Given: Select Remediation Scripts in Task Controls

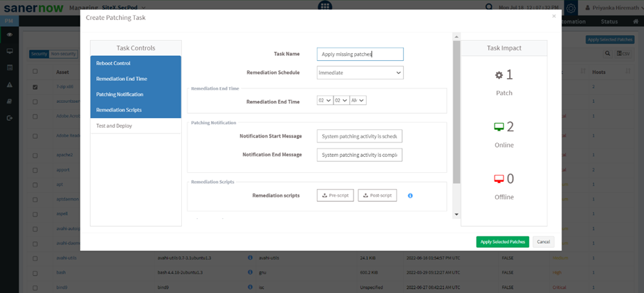Looking at the screenshot, I should click(x=136, y=110).
